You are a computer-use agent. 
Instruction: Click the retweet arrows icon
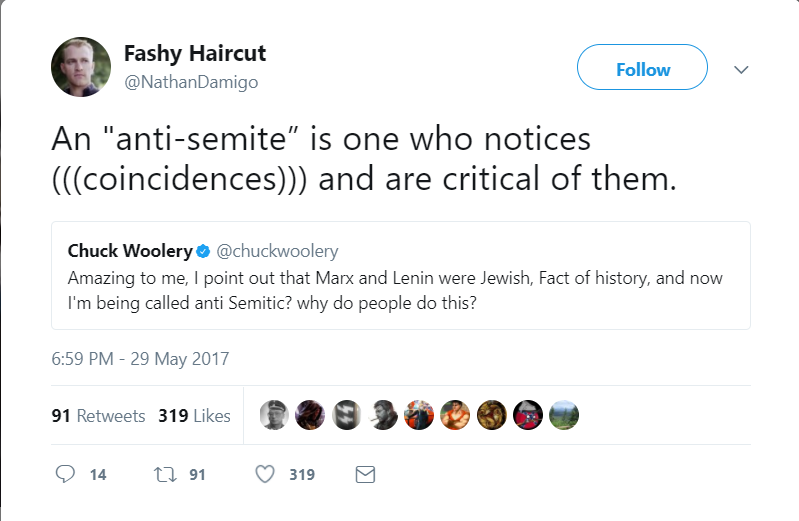[x=162, y=475]
